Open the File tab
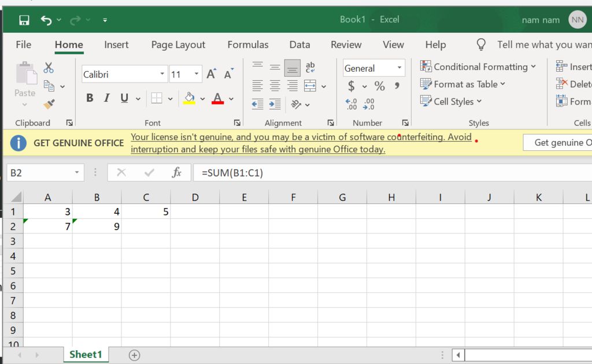The height and width of the screenshot is (364, 592). tap(23, 44)
